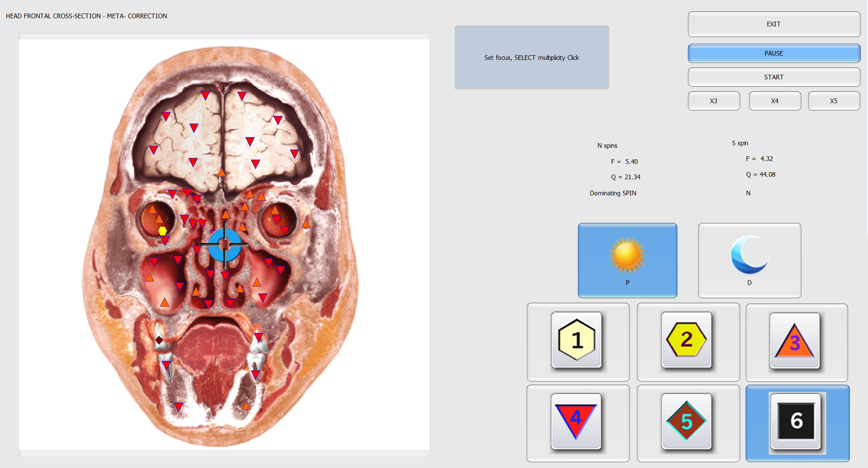Pick the brown diamond number 5 icon
The image size is (868, 468).
click(x=686, y=421)
